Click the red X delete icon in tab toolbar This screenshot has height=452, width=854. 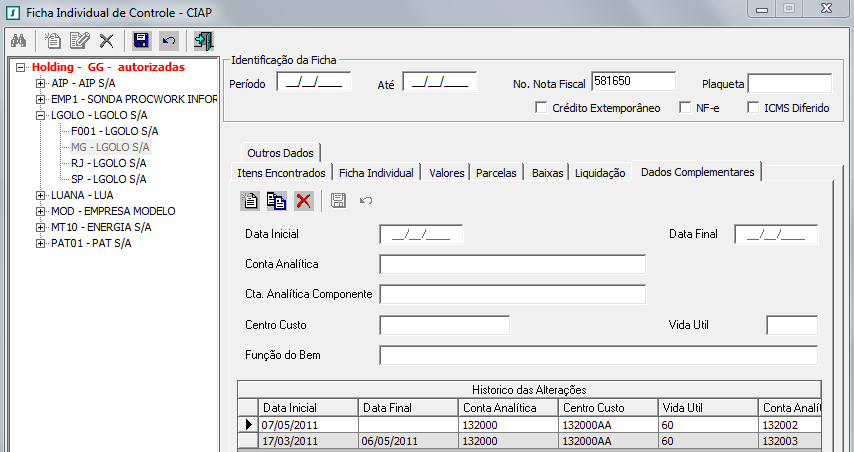tap(304, 201)
